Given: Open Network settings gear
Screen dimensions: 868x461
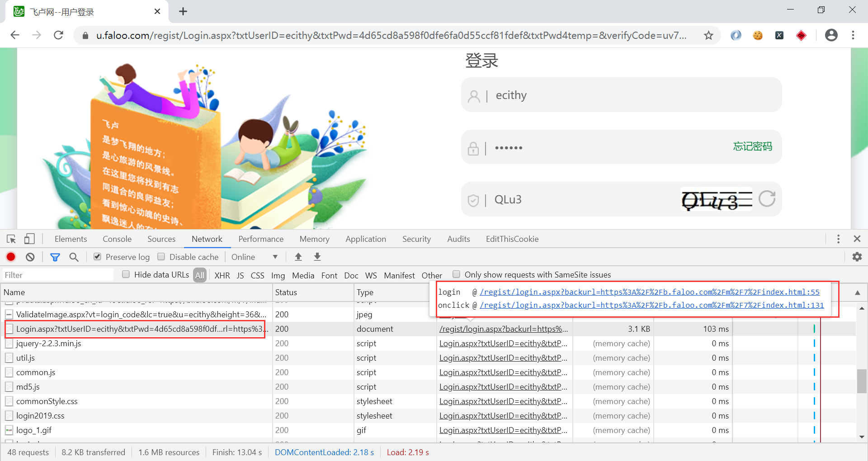Looking at the screenshot, I should [857, 257].
